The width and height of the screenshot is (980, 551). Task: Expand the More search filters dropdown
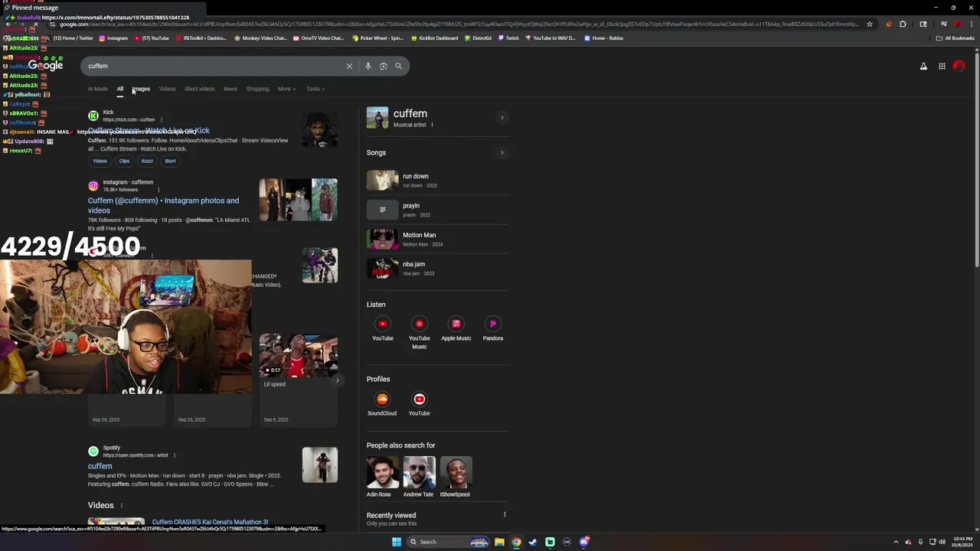[x=286, y=89]
